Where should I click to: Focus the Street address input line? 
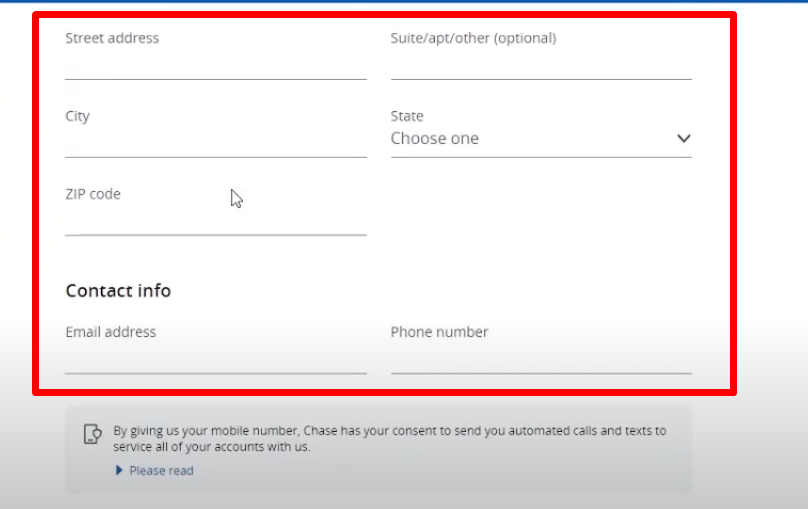pos(216,65)
